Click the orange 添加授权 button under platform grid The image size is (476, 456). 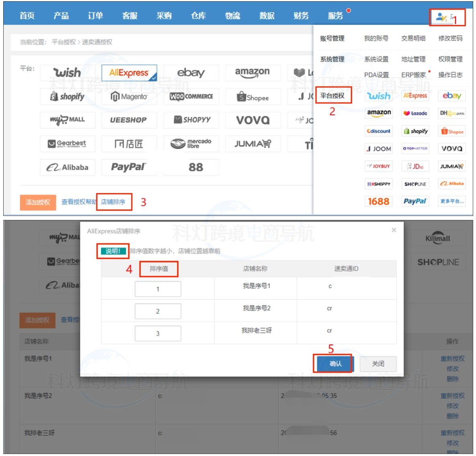point(38,202)
